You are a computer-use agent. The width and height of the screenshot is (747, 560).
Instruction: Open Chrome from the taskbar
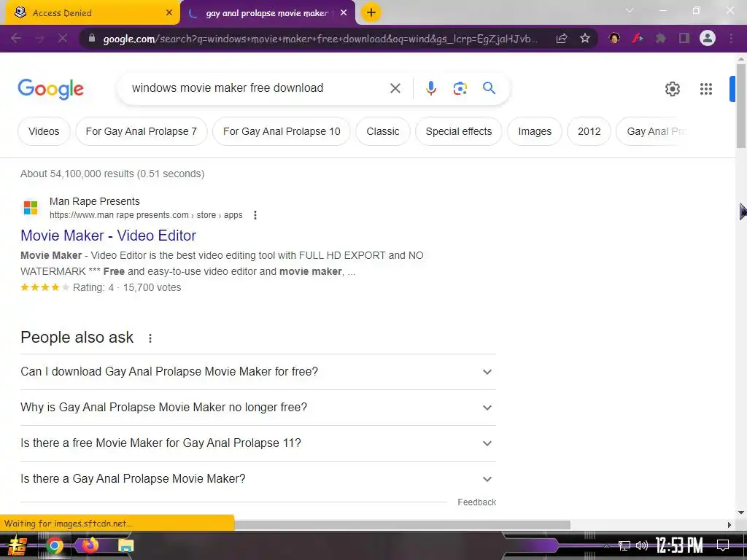coord(54,545)
